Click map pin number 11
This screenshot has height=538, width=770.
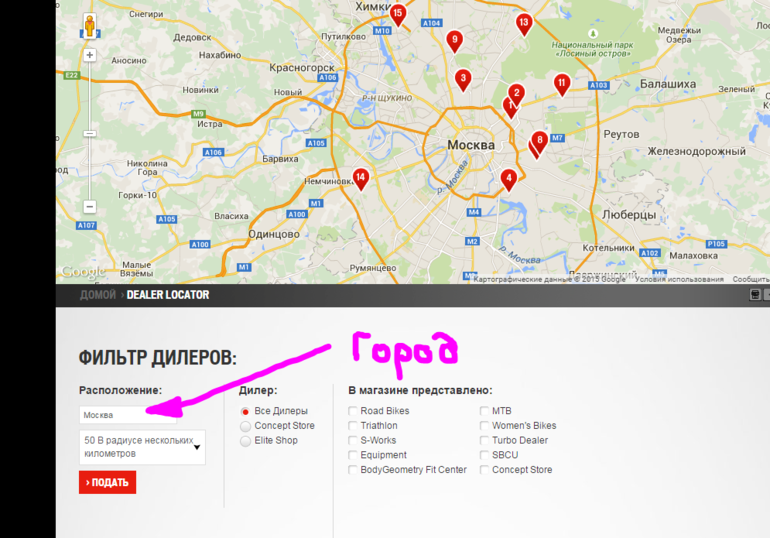tap(562, 84)
